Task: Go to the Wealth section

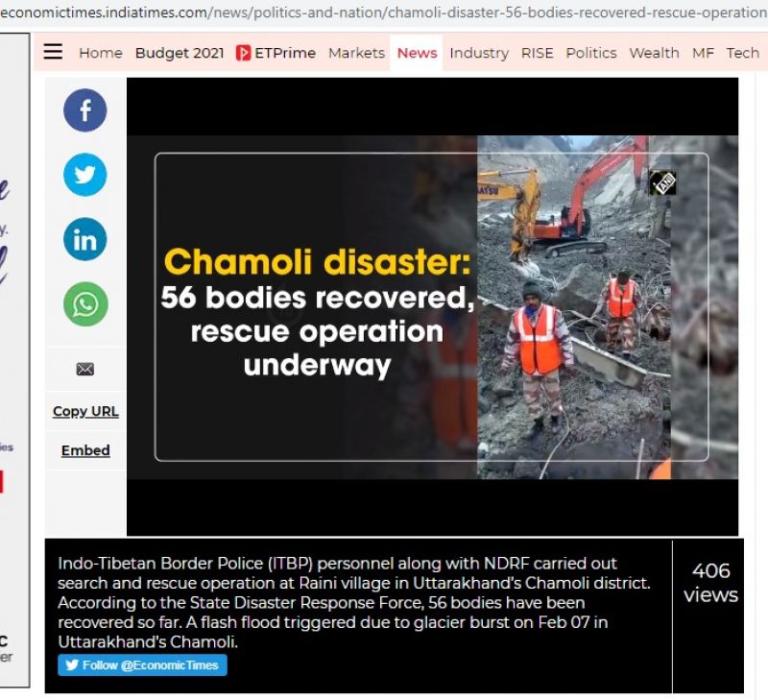Action: 654,53
